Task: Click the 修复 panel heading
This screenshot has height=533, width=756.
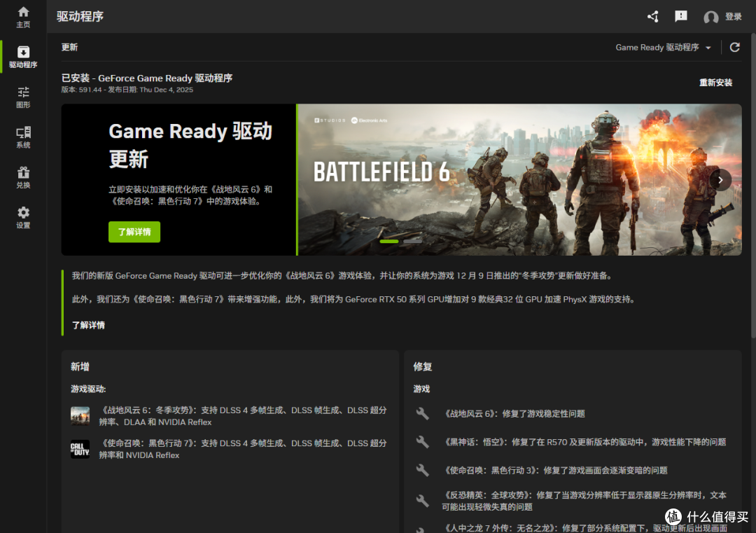Action: tap(422, 366)
